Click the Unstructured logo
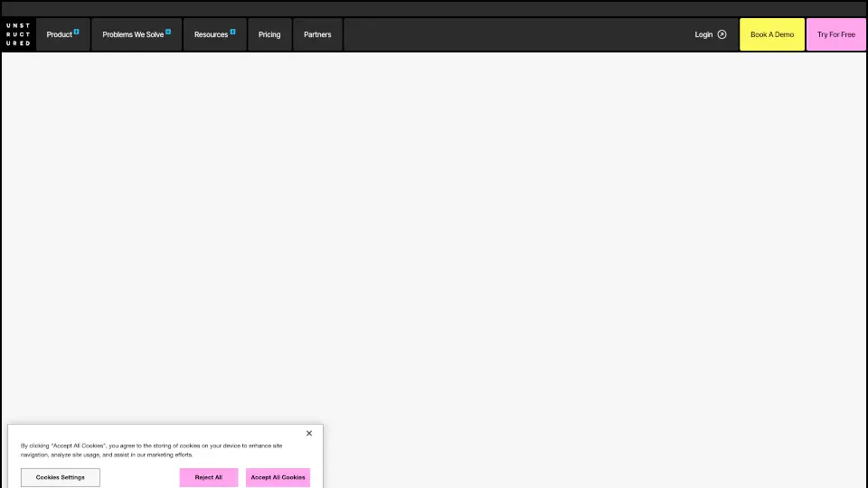868x488 pixels. (18, 34)
